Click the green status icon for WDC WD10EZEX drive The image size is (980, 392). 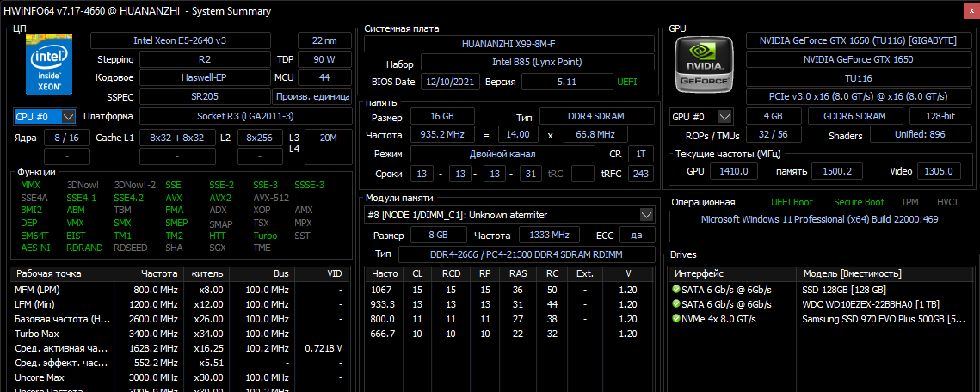(x=675, y=304)
